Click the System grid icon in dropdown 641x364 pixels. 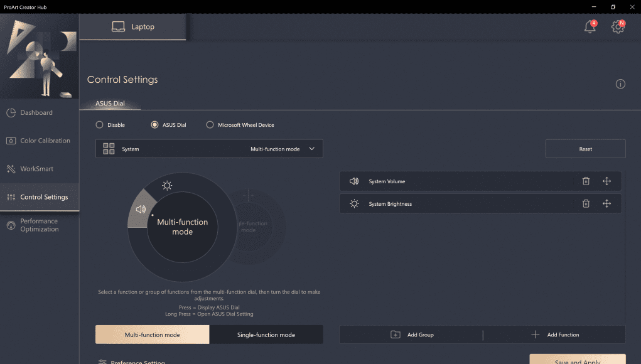click(109, 149)
